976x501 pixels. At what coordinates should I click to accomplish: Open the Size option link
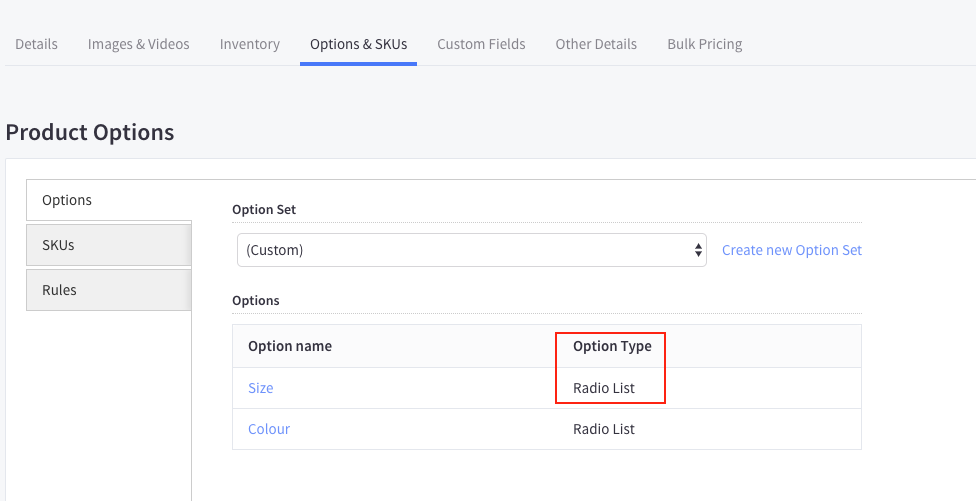coord(260,388)
